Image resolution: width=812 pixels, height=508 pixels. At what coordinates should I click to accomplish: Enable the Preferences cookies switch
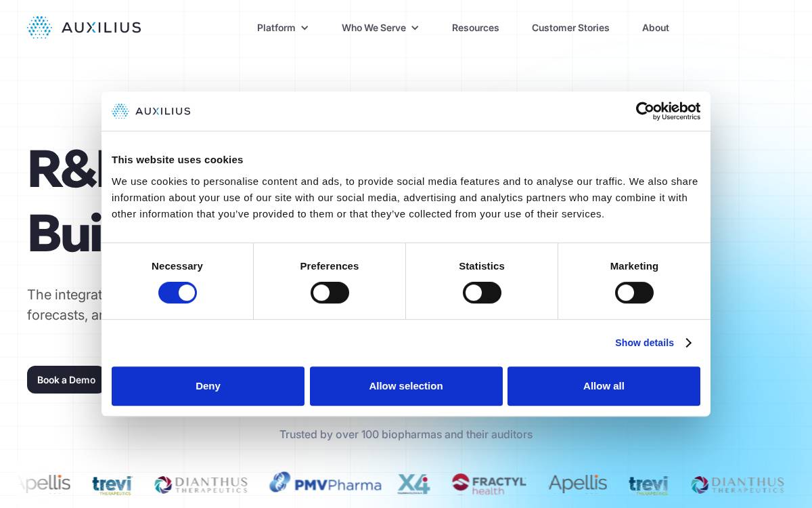[330, 293]
